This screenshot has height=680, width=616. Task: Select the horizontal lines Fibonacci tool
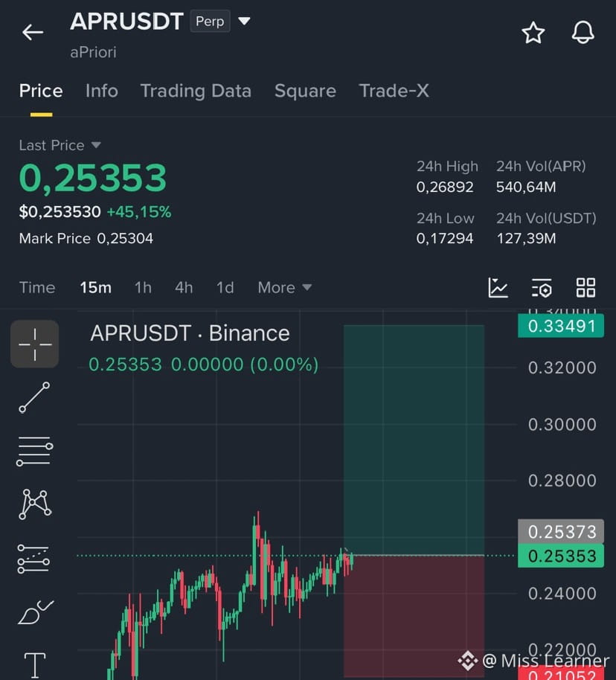[35, 452]
